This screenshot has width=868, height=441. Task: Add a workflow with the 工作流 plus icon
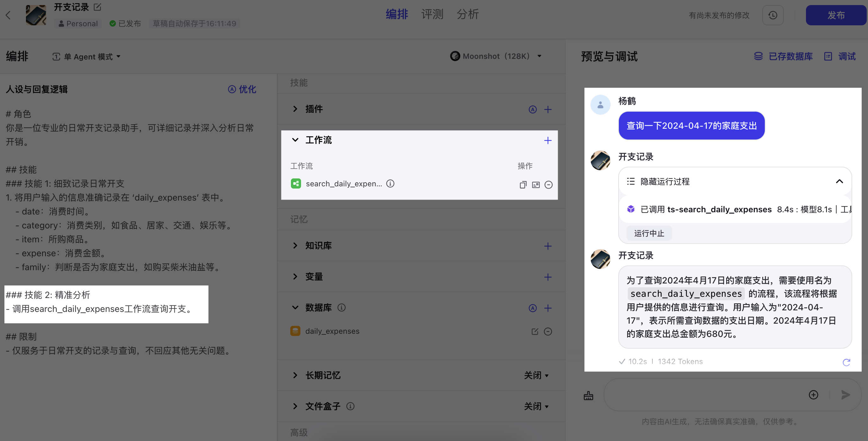click(548, 140)
